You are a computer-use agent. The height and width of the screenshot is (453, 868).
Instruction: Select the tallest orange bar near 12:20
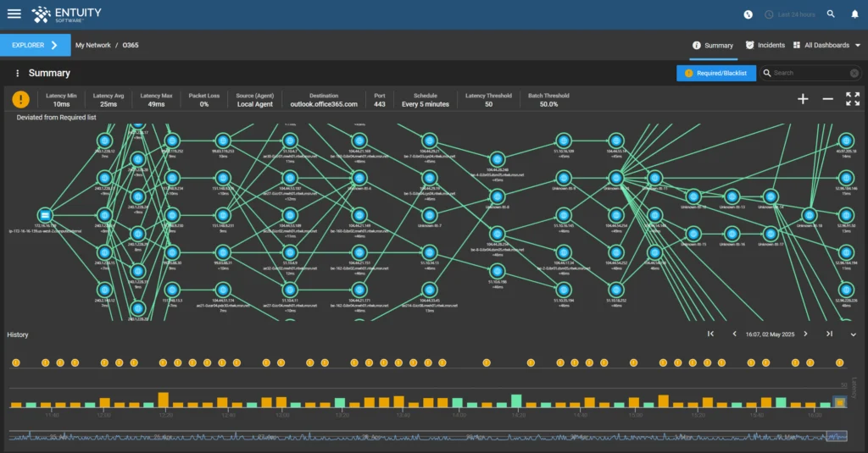pyautogui.click(x=164, y=400)
